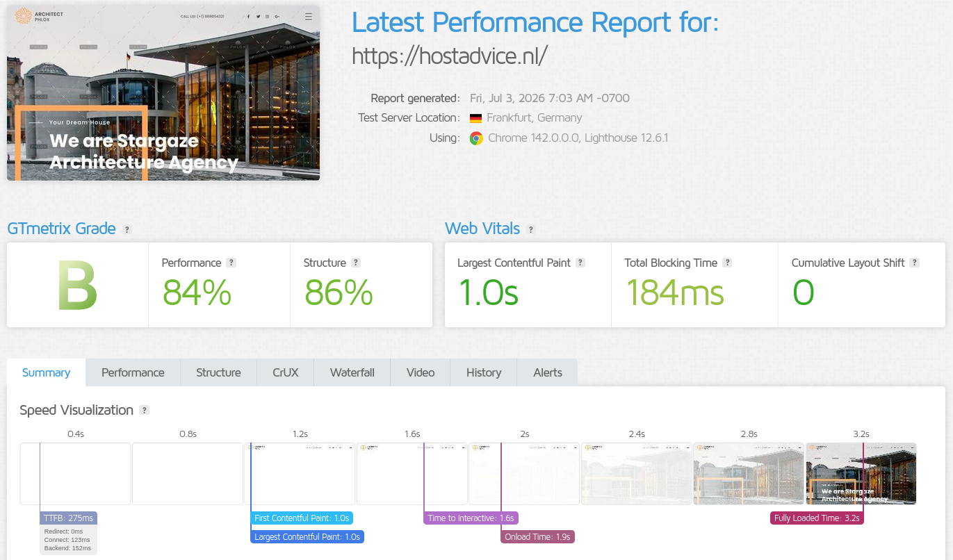Click the 1.0s LCP value

pos(488,293)
